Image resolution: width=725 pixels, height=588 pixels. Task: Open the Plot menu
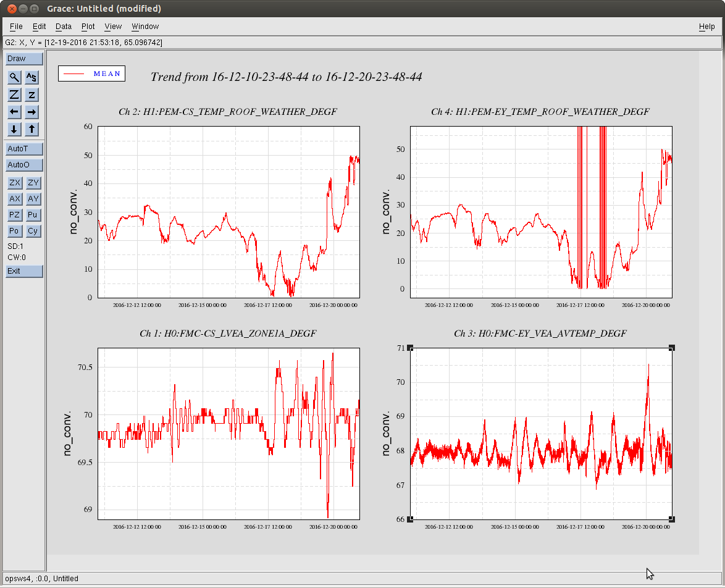[x=88, y=27]
